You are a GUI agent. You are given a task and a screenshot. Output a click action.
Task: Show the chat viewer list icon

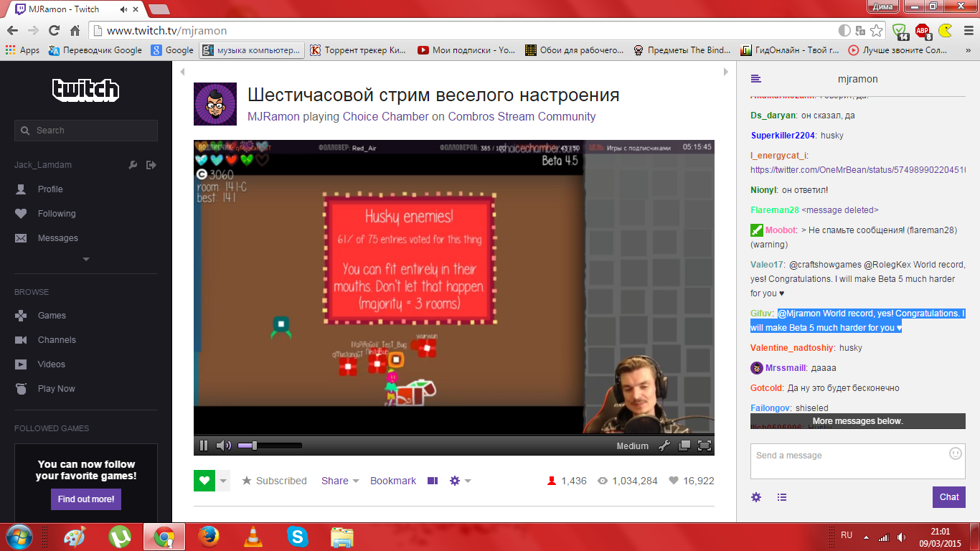coord(782,497)
